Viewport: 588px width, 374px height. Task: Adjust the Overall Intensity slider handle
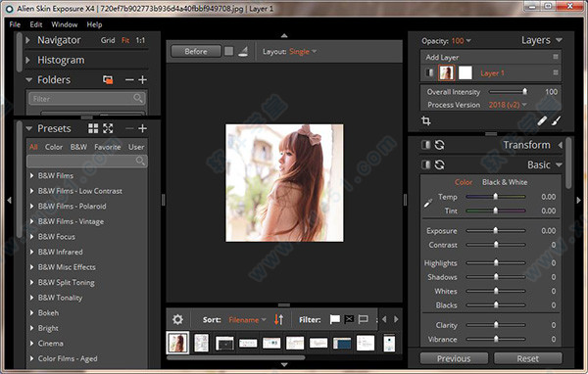pos(524,91)
